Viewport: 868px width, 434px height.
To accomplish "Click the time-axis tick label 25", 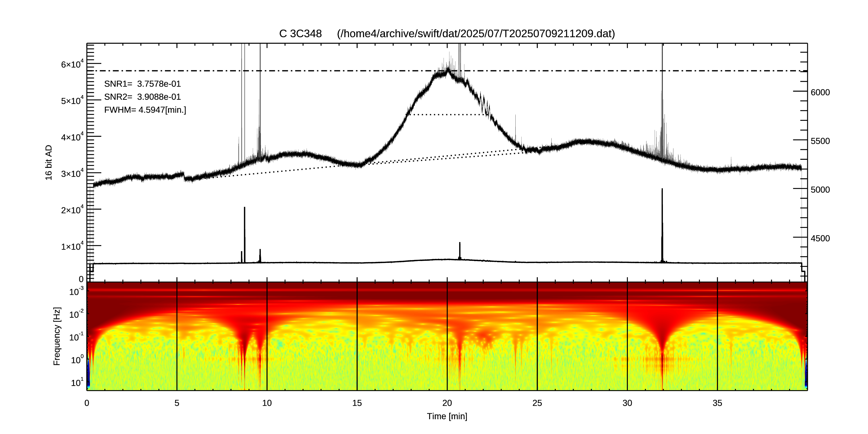I will [x=537, y=403].
